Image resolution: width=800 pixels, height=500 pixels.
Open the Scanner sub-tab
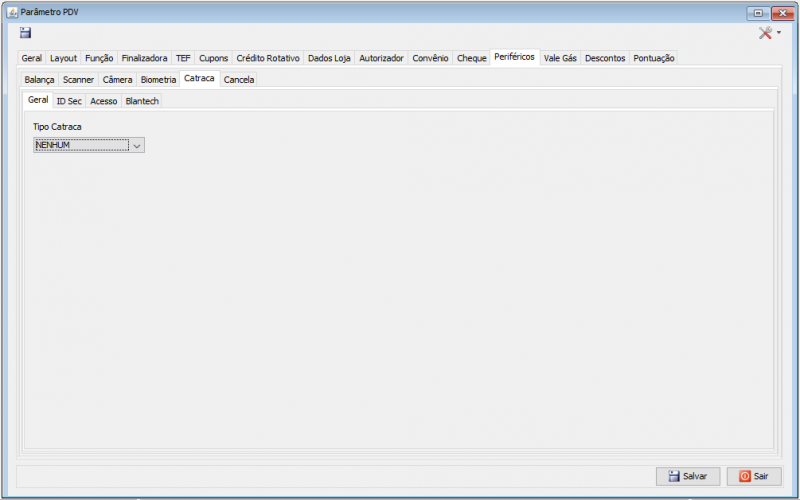(x=78, y=79)
